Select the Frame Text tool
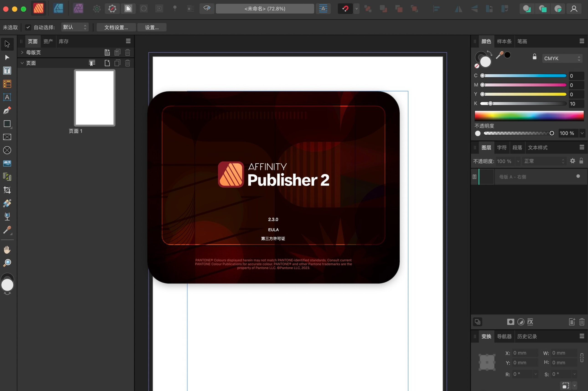 pyautogui.click(x=7, y=71)
